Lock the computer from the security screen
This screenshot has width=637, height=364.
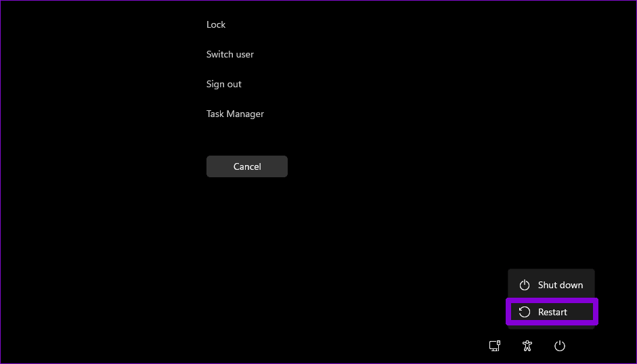(x=216, y=24)
